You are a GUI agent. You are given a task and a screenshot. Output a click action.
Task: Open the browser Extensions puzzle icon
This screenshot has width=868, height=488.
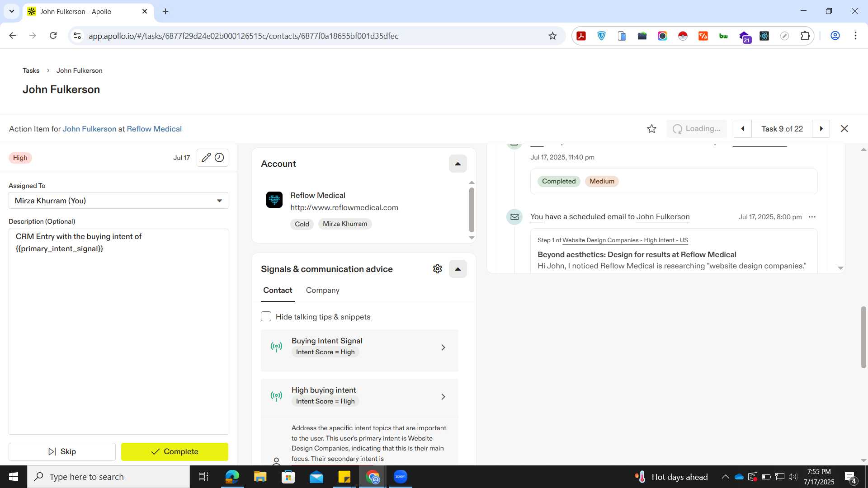(x=805, y=36)
